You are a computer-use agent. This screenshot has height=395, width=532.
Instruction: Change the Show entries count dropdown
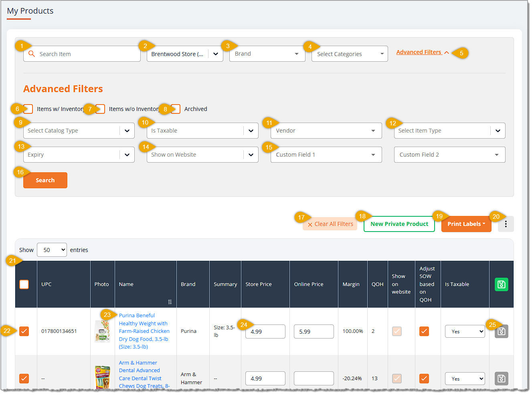pos(52,250)
